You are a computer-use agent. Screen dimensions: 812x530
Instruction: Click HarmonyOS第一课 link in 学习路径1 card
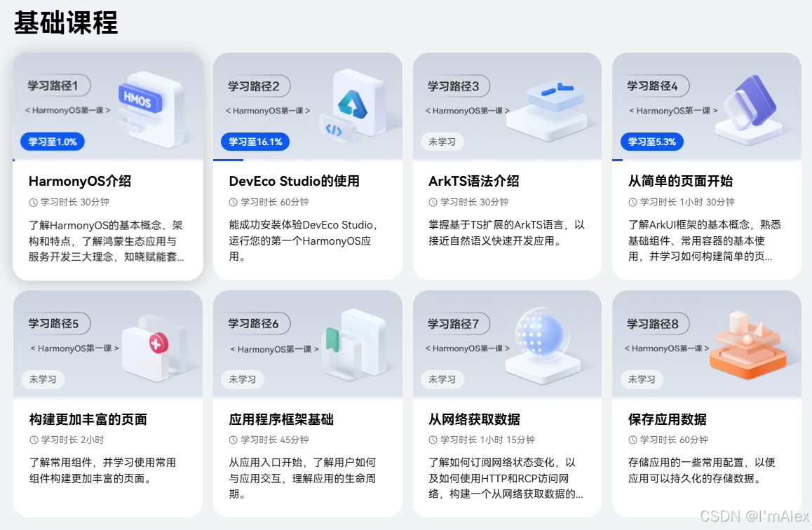(x=68, y=110)
